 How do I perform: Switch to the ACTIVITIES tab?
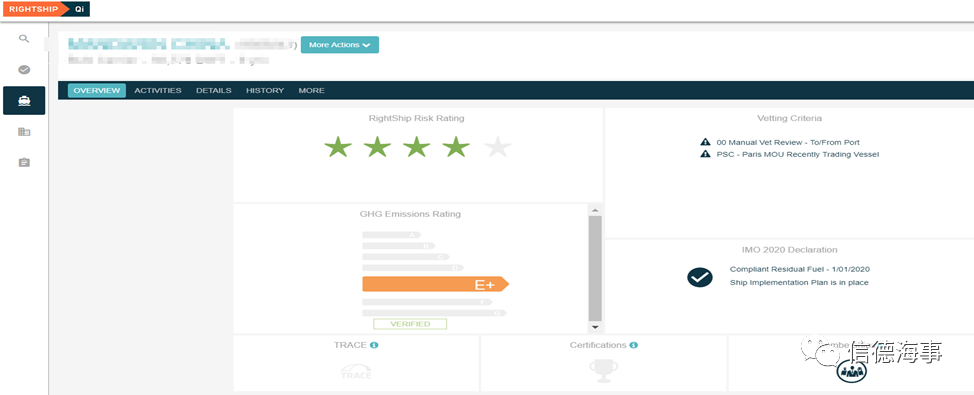click(158, 91)
